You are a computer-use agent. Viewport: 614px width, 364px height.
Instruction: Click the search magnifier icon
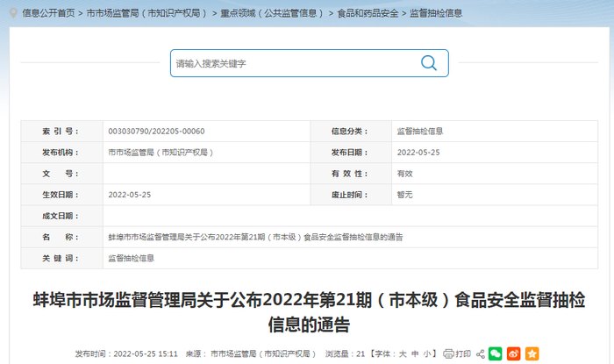tap(429, 63)
